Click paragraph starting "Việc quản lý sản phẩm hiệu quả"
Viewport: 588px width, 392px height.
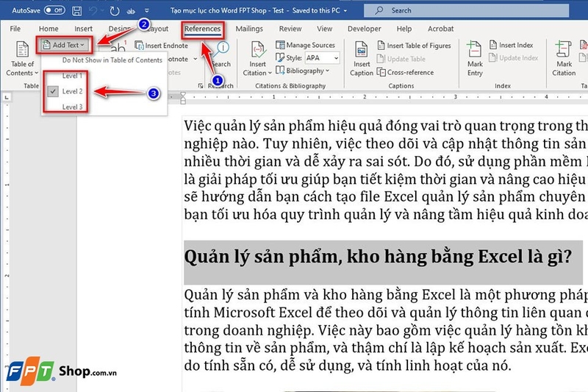pos(386,171)
